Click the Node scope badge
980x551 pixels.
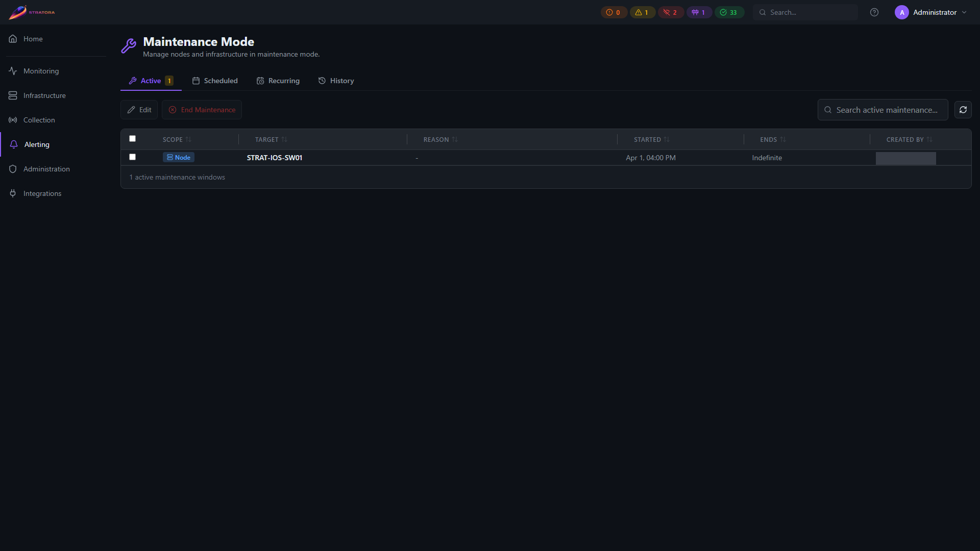coord(179,158)
